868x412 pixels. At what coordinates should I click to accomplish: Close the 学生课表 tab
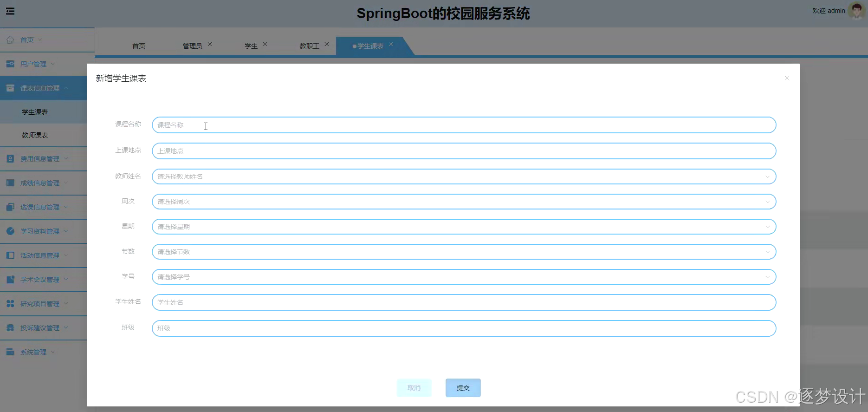tap(391, 44)
